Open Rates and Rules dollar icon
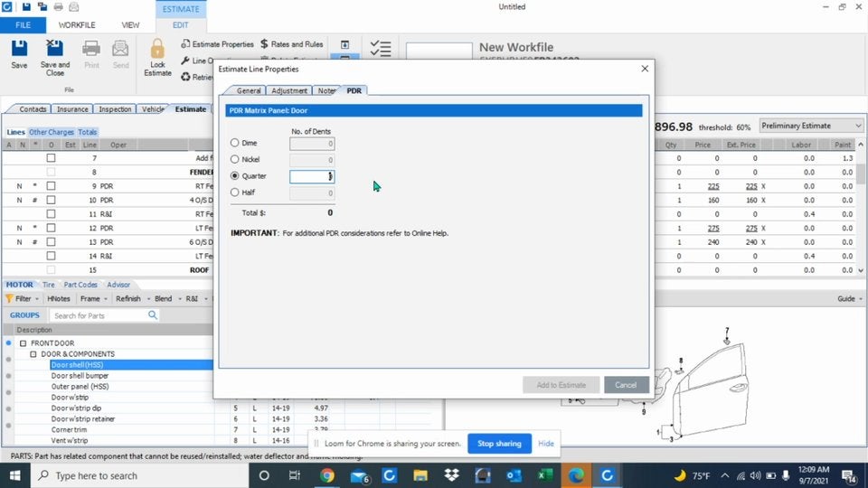This screenshot has width=868, height=488. pos(264,44)
